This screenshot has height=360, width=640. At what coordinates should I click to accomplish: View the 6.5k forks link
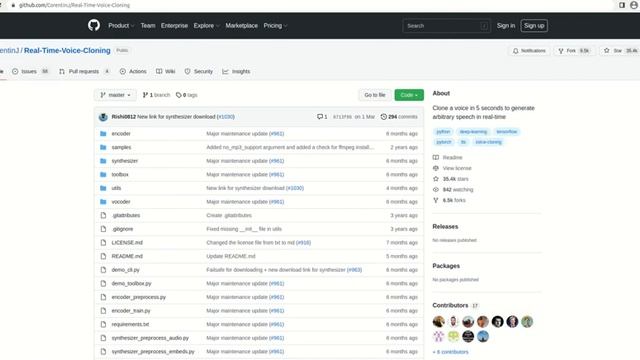449,200
